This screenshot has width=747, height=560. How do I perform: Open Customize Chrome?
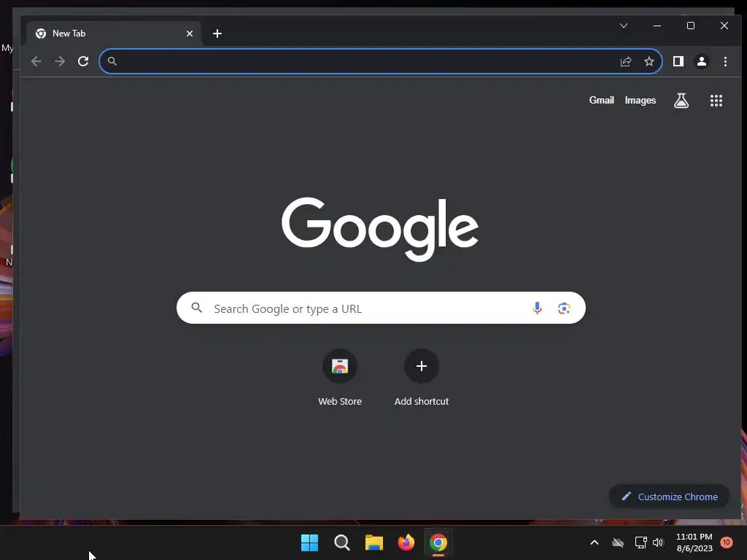pos(670,497)
